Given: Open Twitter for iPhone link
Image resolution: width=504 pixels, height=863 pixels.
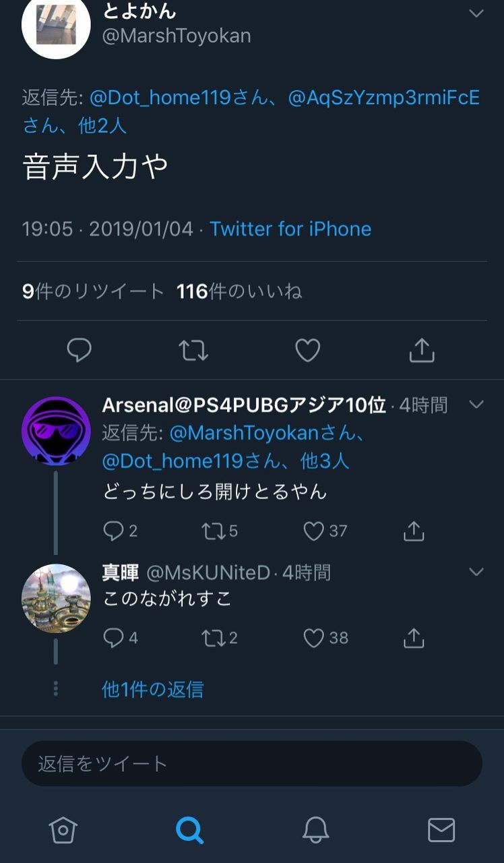Looking at the screenshot, I should (x=290, y=229).
